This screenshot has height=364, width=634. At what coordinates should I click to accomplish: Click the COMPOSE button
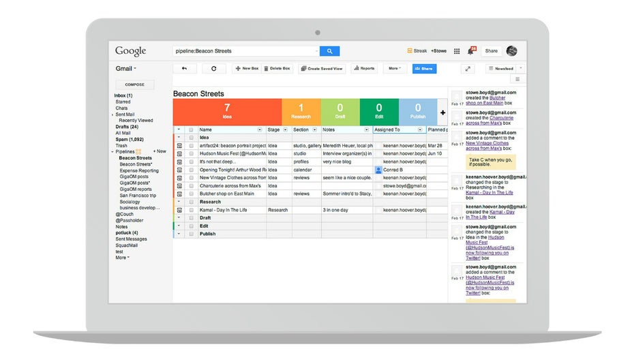coord(135,85)
